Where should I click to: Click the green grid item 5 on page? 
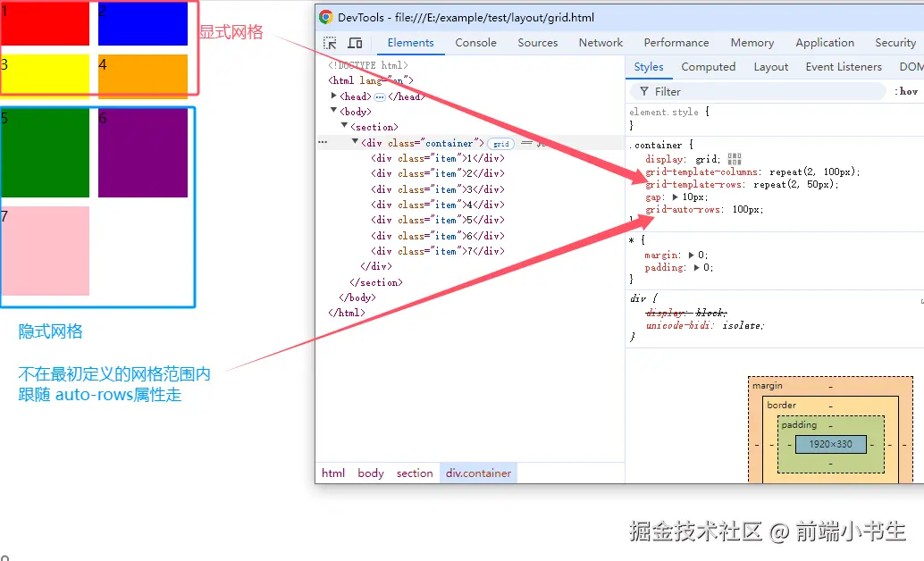tap(45, 153)
